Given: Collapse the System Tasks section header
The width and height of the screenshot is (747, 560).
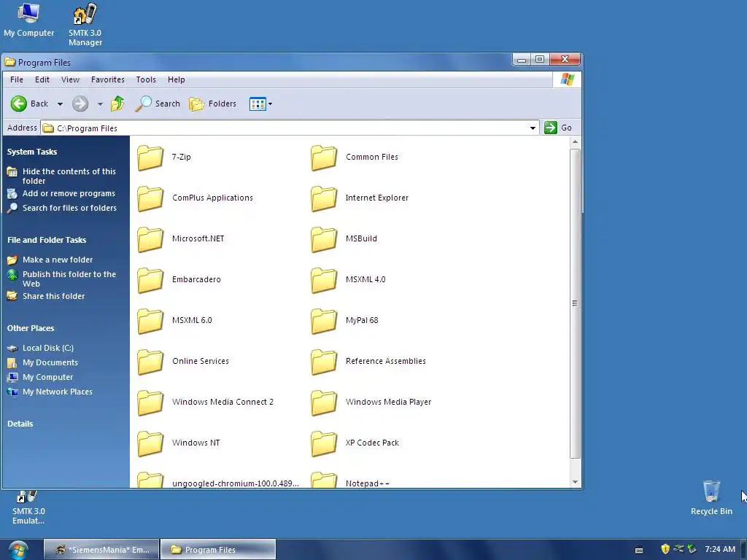Looking at the screenshot, I should click(x=32, y=152).
